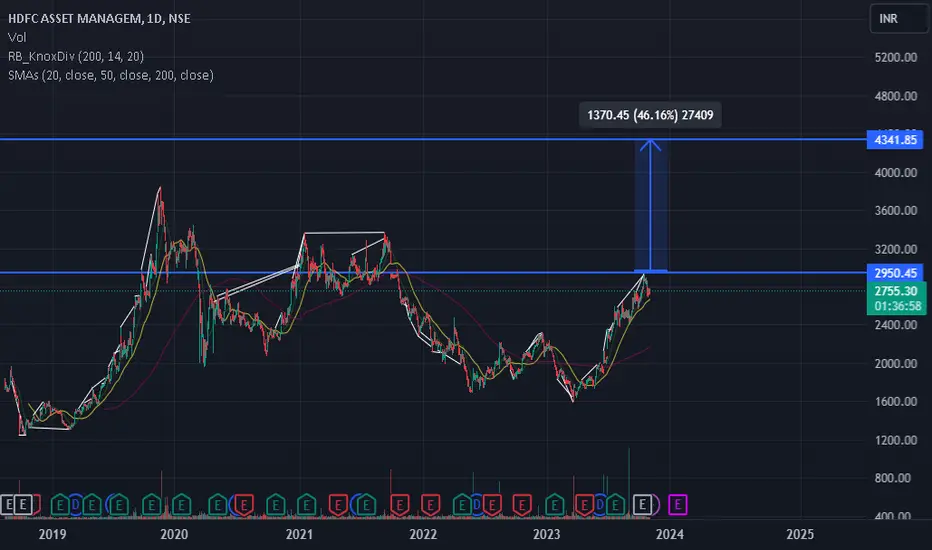Screen dimensions: 932x550
Task: Click the green E marker above the 2021 label
Action: pos(306,505)
